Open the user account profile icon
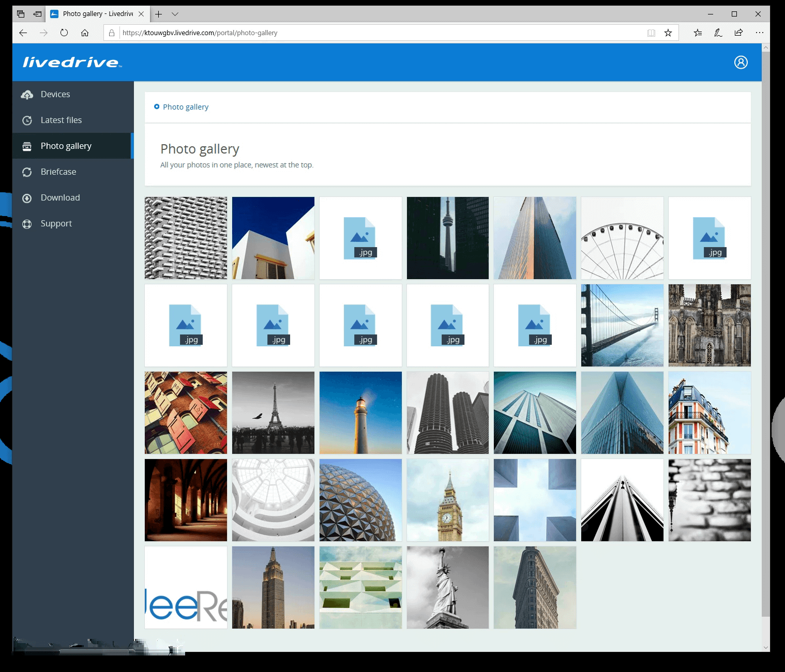 [x=741, y=63]
